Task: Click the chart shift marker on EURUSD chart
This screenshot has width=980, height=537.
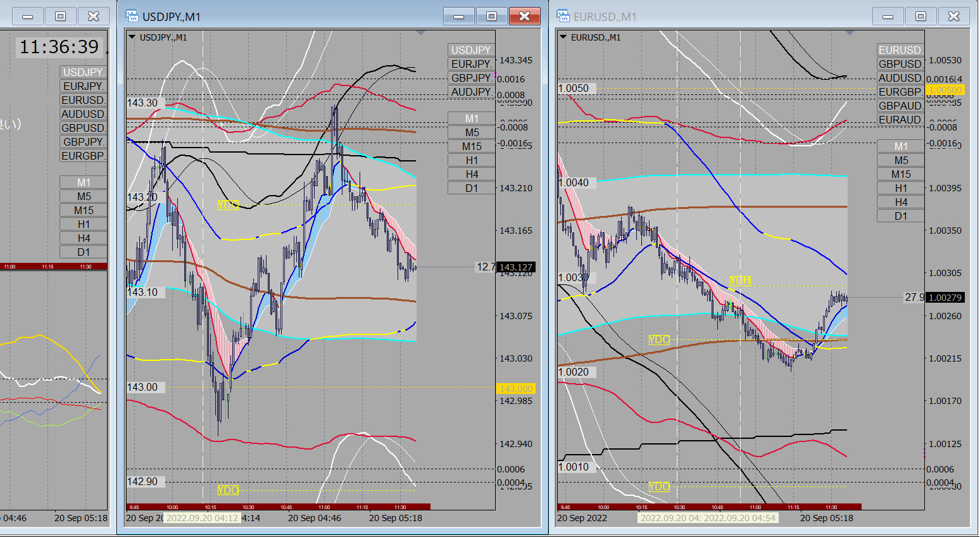Action: coord(850,33)
